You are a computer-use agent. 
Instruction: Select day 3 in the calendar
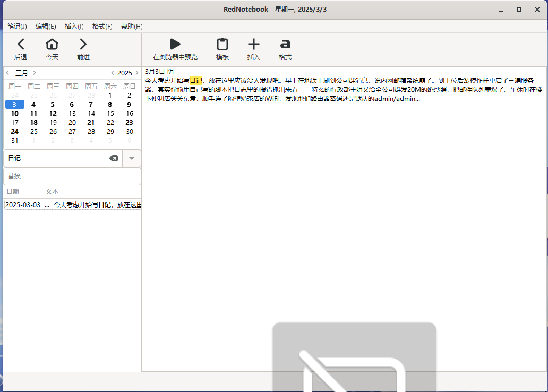click(x=15, y=104)
